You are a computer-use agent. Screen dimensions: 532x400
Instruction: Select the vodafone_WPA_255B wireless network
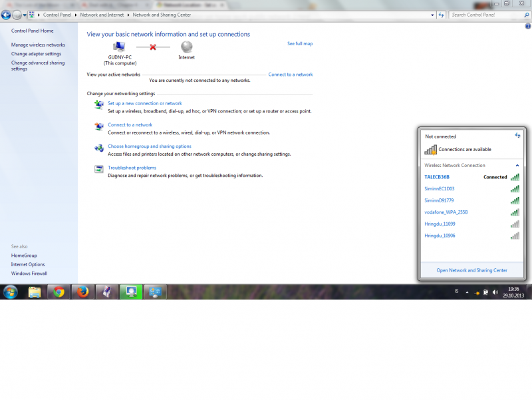click(446, 212)
